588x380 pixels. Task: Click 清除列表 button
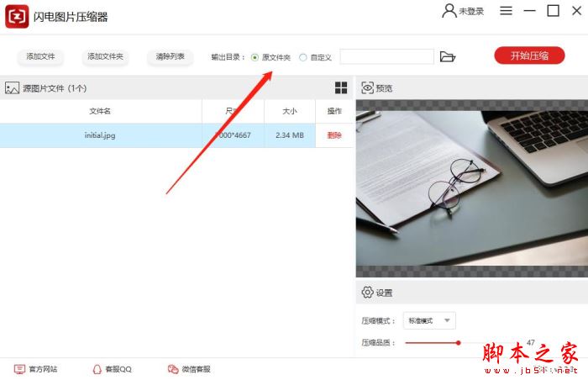(x=171, y=56)
